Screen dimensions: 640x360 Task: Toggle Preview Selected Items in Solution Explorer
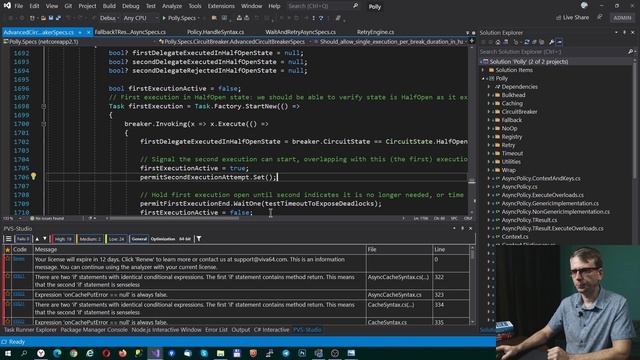coord(559,42)
